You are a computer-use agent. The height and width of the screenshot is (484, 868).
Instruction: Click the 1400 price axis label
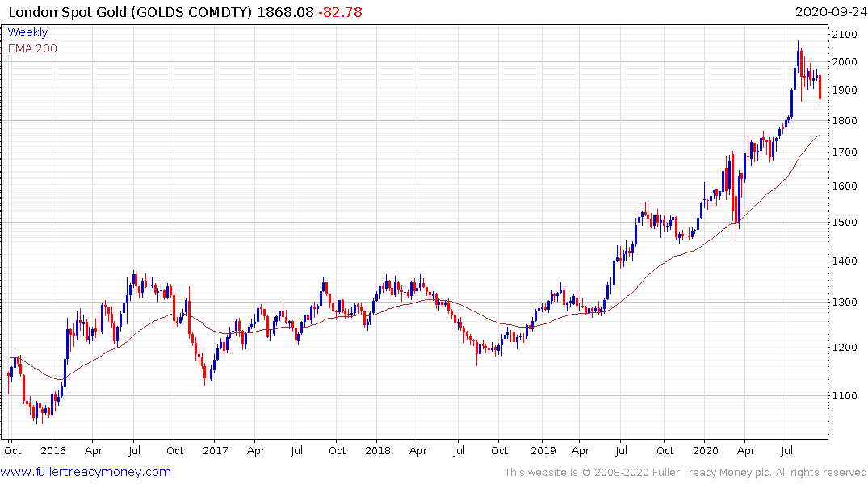tap(845, 261)
